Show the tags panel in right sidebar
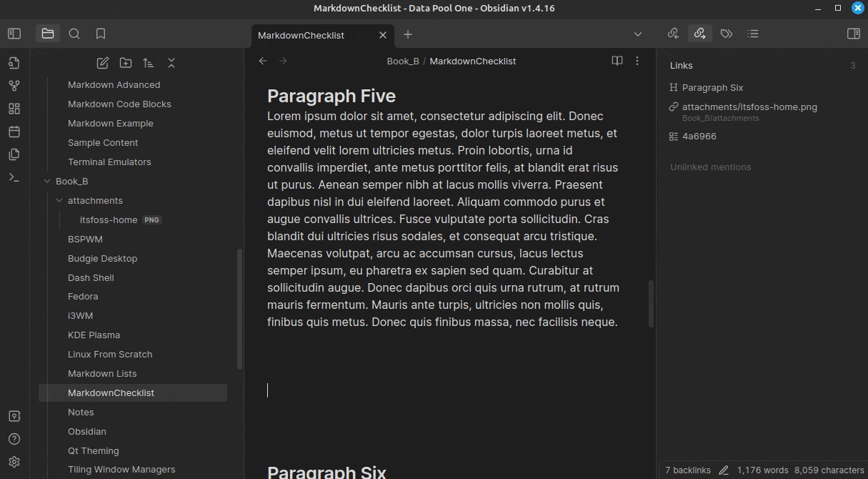This screenshot has height=479, width=868. coord(727,34)
